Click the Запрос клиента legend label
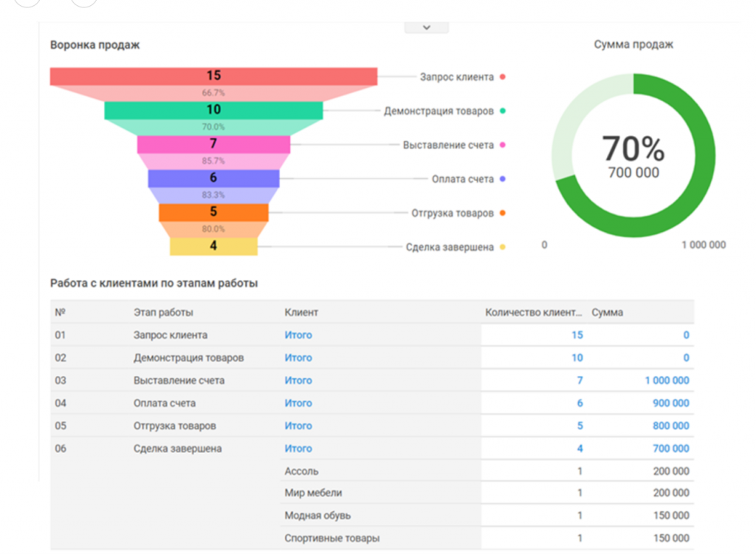 pyautogui.click(x=456, y=78)
